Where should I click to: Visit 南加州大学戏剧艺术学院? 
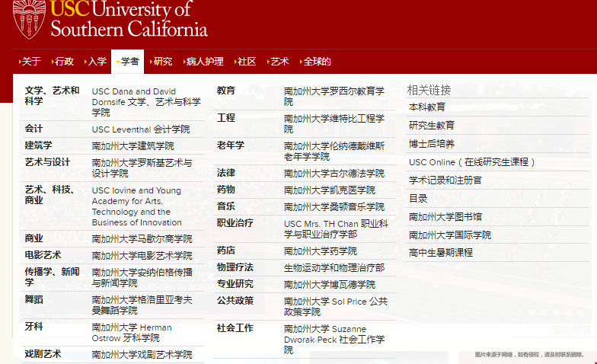click(x=142, y=355)
